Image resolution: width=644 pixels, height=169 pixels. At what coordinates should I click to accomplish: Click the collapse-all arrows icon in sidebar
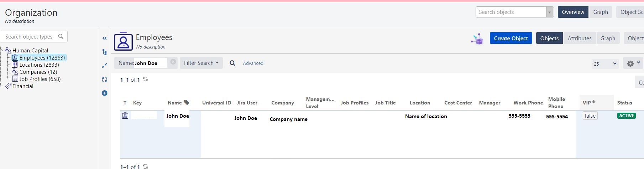click(x=105, y=66)
